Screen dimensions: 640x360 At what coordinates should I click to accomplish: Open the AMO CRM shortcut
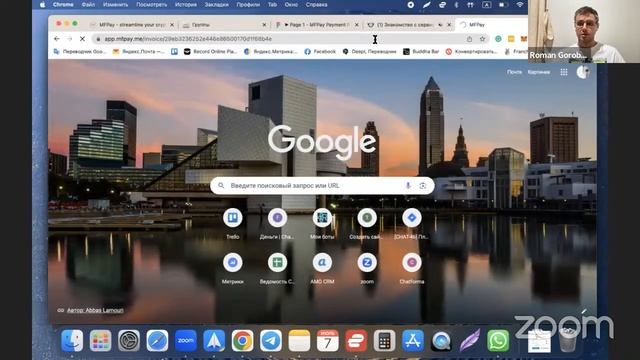(322, 268)
